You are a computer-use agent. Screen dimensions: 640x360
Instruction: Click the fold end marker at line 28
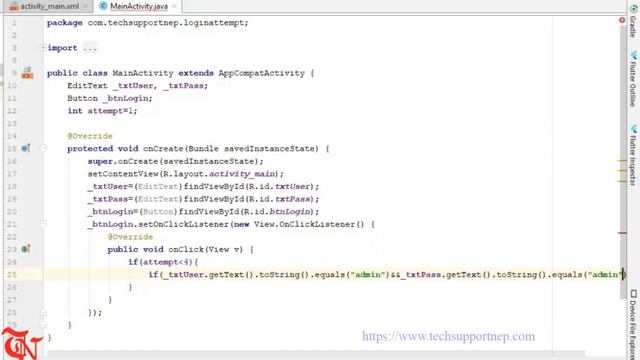coord(43,313)
